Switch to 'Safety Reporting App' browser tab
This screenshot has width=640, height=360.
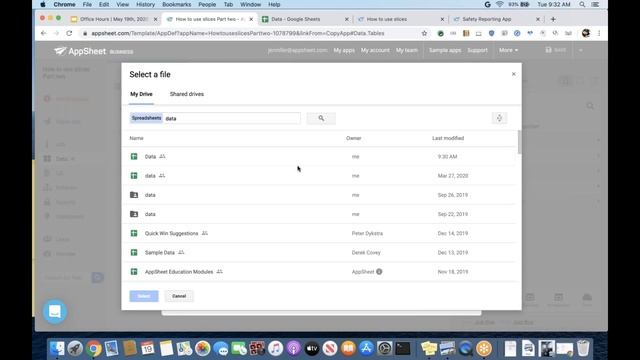click(x=497, y=19)
